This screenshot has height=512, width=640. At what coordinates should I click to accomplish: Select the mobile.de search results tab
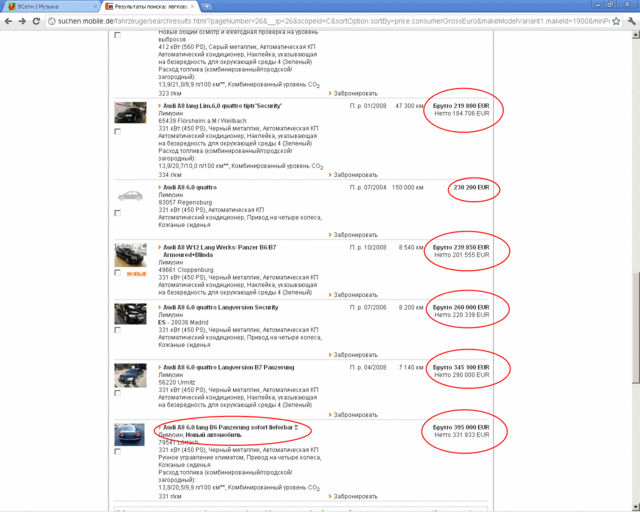(x=150, y=7)
